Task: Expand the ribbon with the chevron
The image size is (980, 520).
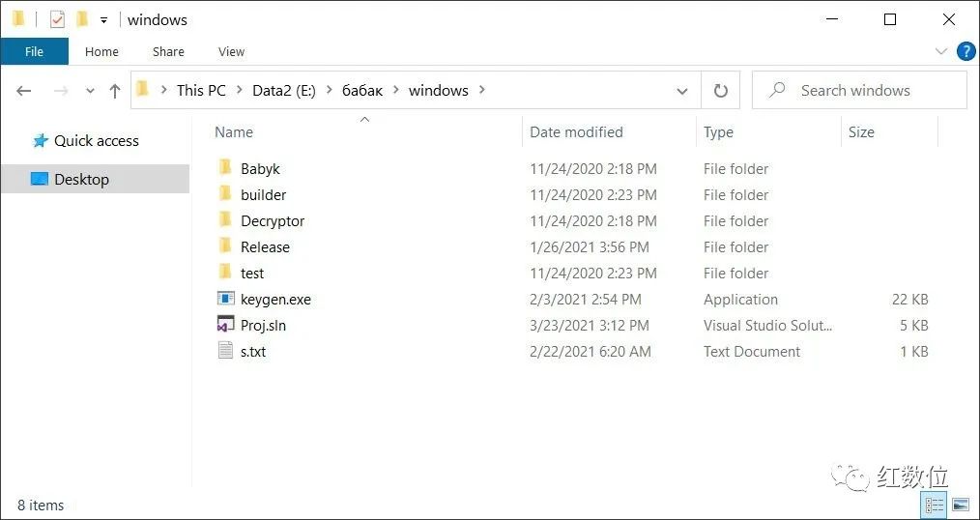Action: [940, 51]
